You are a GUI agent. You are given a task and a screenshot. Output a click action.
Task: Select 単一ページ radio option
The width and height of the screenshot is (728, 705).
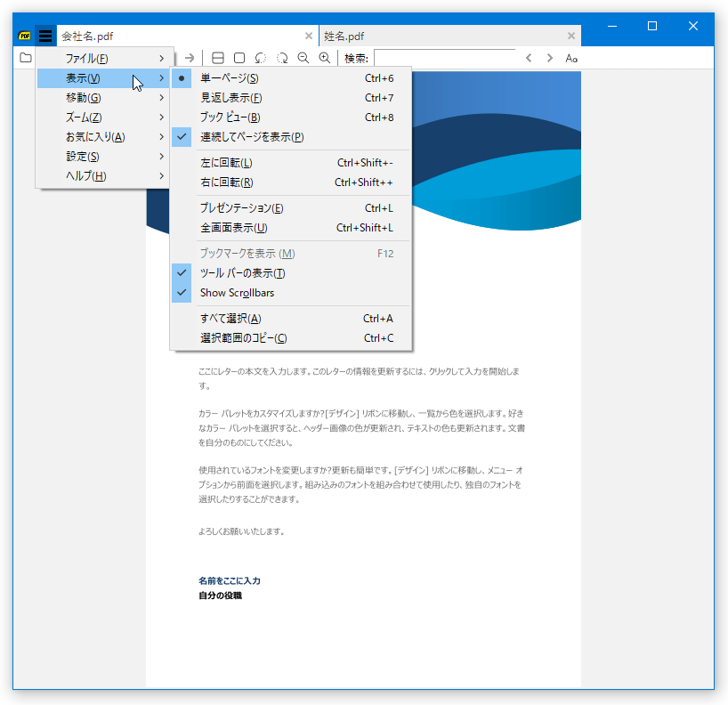pyautogui.click(x=291, y=78)
